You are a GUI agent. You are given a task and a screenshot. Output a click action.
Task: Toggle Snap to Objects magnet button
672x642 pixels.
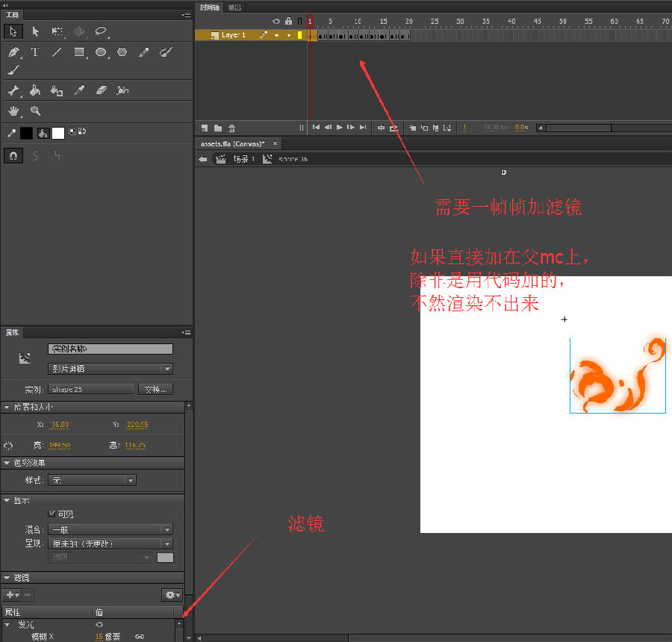(13, 155)
